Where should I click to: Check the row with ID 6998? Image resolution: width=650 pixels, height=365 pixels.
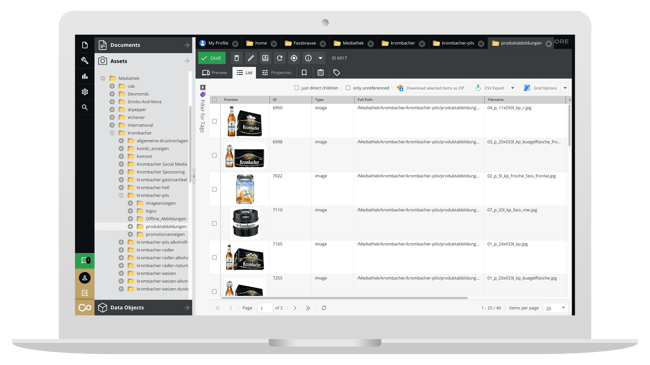pyautogui.click(x=214, y=155)
